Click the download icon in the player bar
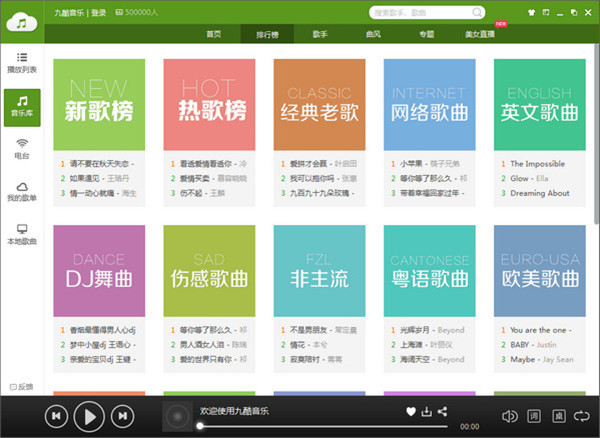Image resolution: width=600 pixels, height=438 pixels. click(427, 411)
